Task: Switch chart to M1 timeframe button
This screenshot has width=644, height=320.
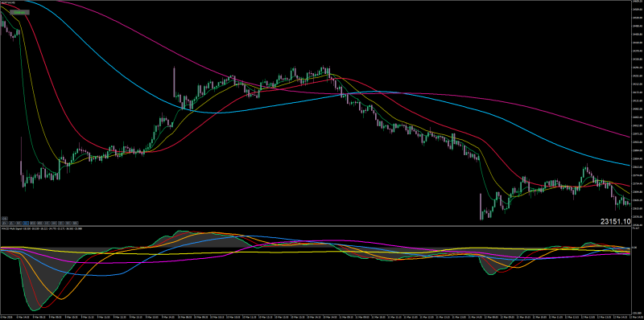Action: 19,224
